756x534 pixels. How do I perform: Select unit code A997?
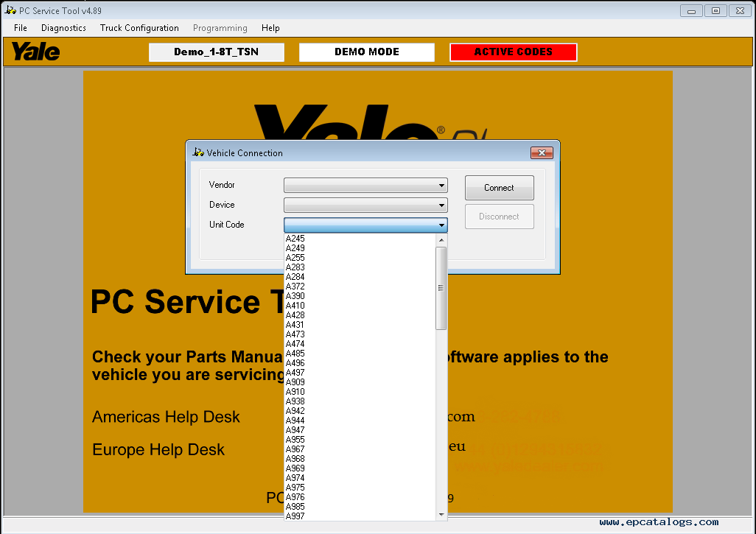point(360,516)
